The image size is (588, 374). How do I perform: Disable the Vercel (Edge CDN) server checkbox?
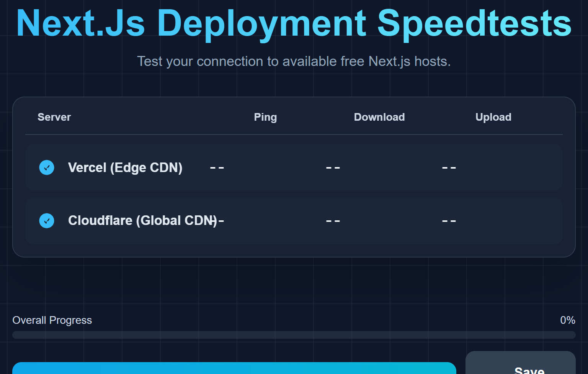[47, 167]
